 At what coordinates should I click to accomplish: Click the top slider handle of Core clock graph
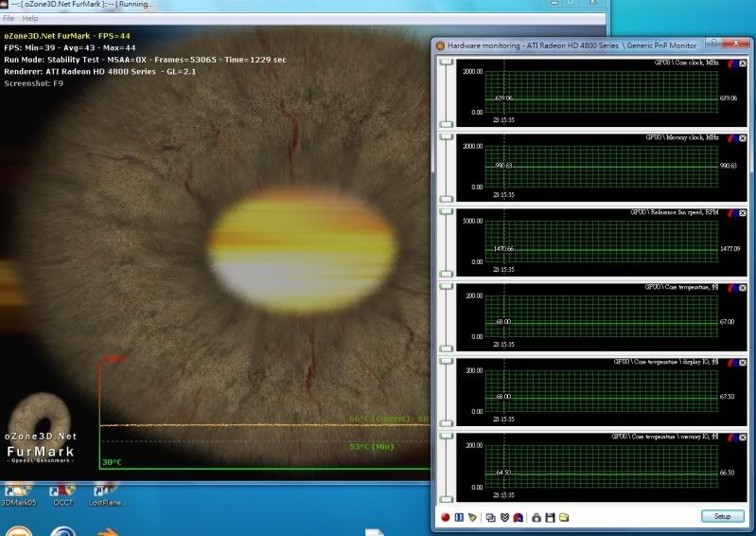446,63
